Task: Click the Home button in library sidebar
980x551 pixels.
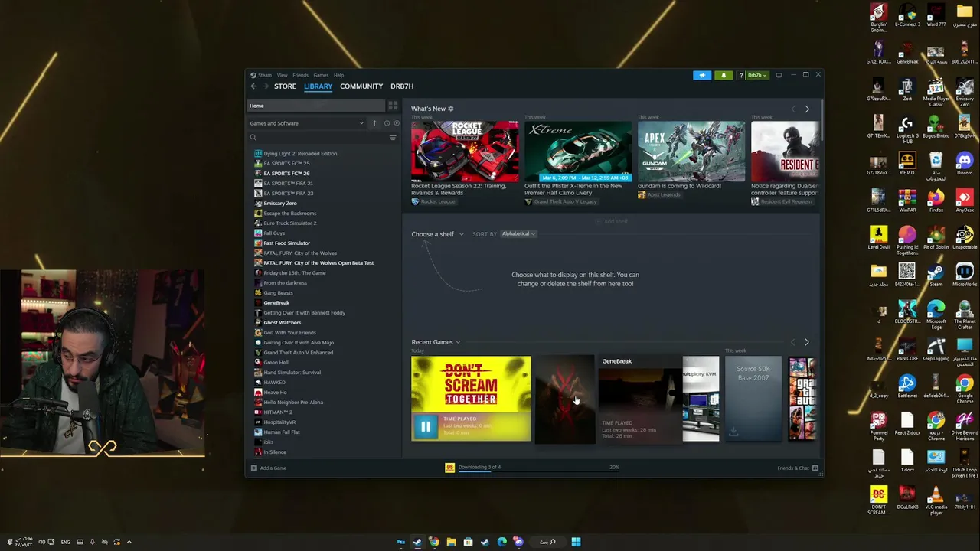Action: pos(315,106)
